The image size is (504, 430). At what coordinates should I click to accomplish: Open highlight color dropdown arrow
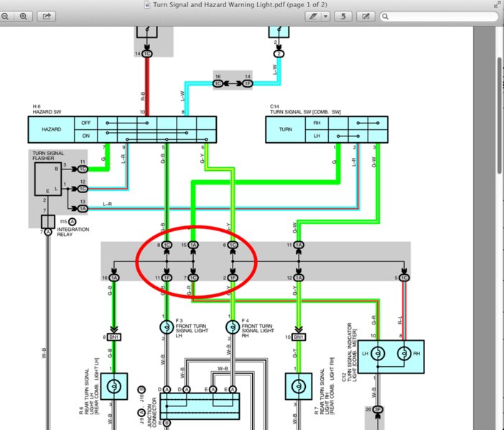(326, 17)
